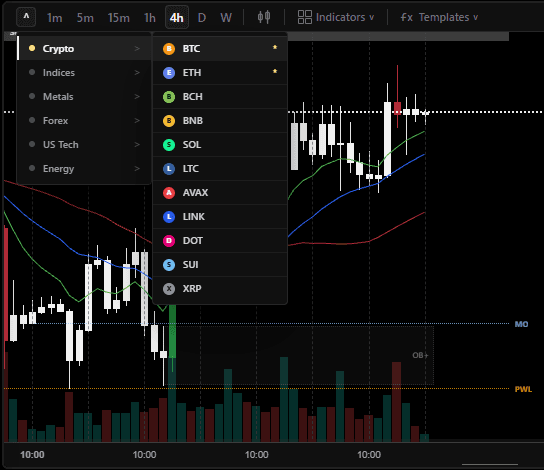Click the orange BTC coin icon

click(169, 49)
